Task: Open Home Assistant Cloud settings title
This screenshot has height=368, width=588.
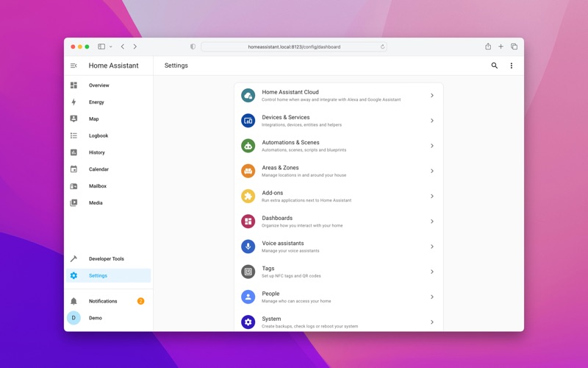Action: [x=290, y=92]
